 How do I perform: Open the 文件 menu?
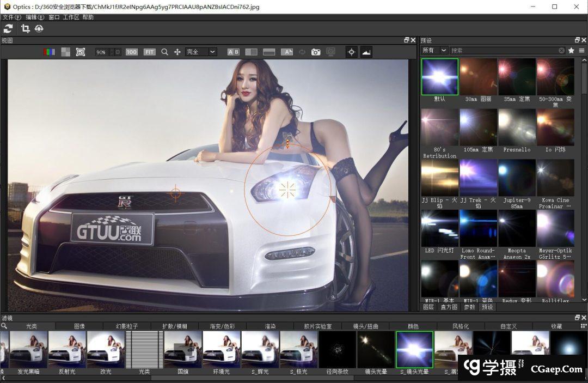coord(11,17)
